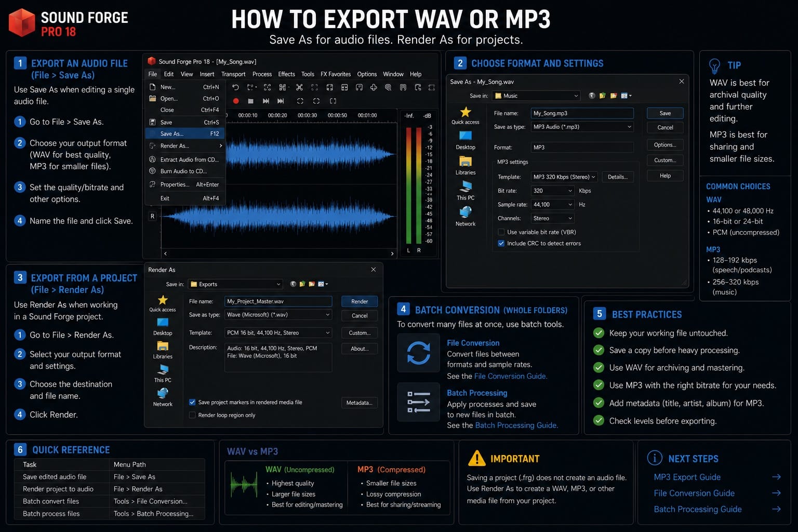The height and width of the screenshot is (532, 798).
Task: Open the Bit rate 320 dropdown
Action: pyautogui.click(x=553, y=191)
